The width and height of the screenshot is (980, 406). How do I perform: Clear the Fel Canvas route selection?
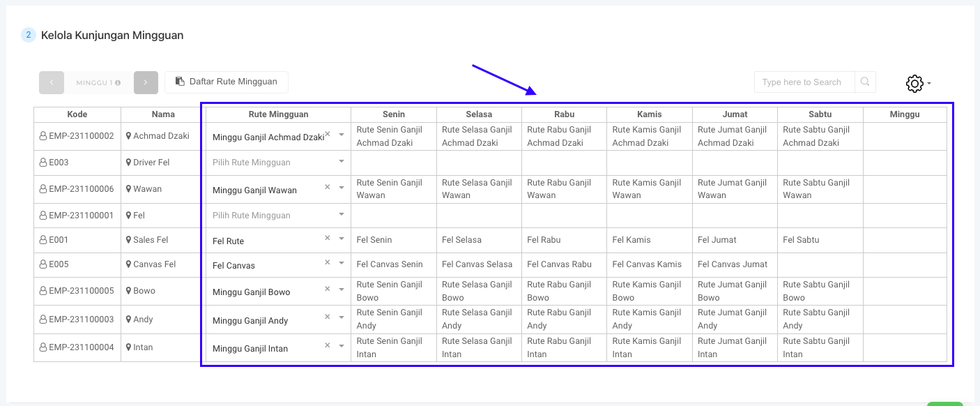tap(328, 263)
